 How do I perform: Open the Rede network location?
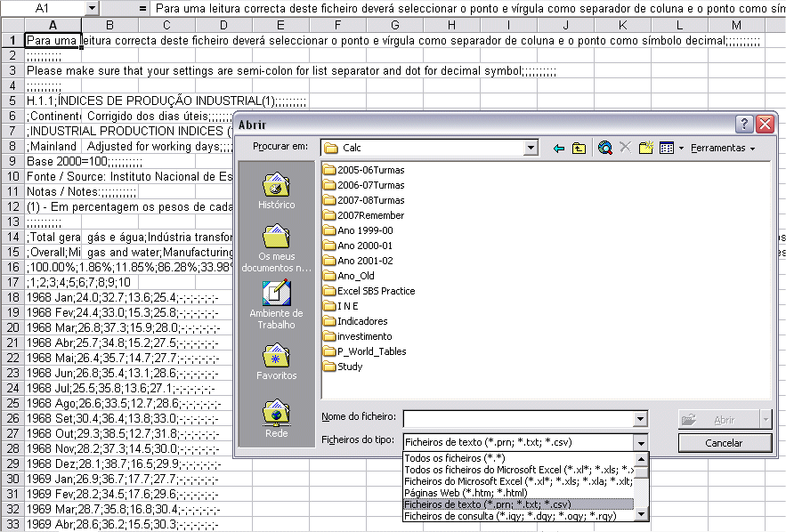276,419
